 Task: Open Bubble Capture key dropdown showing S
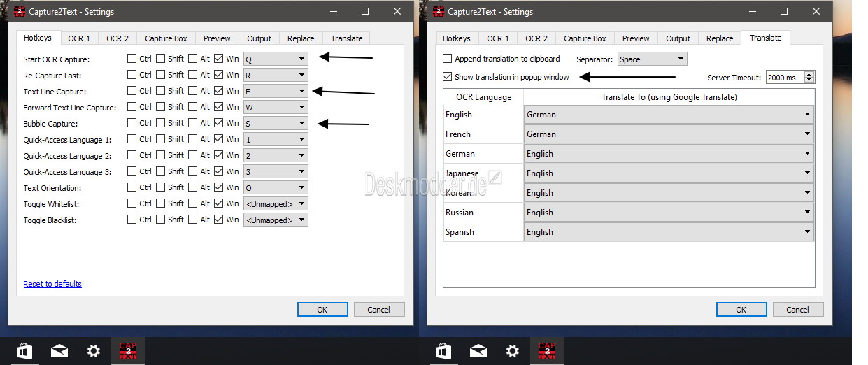click(x=276, y=123)
